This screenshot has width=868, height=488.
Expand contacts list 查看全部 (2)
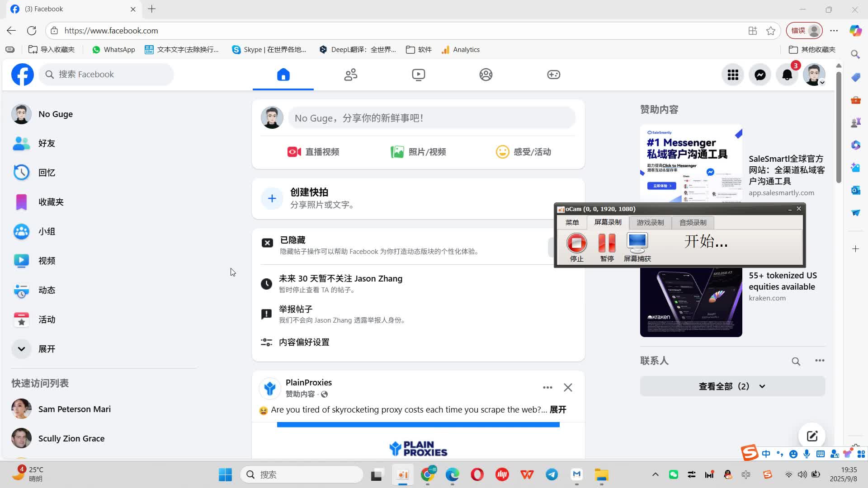(x=732, y=386)
